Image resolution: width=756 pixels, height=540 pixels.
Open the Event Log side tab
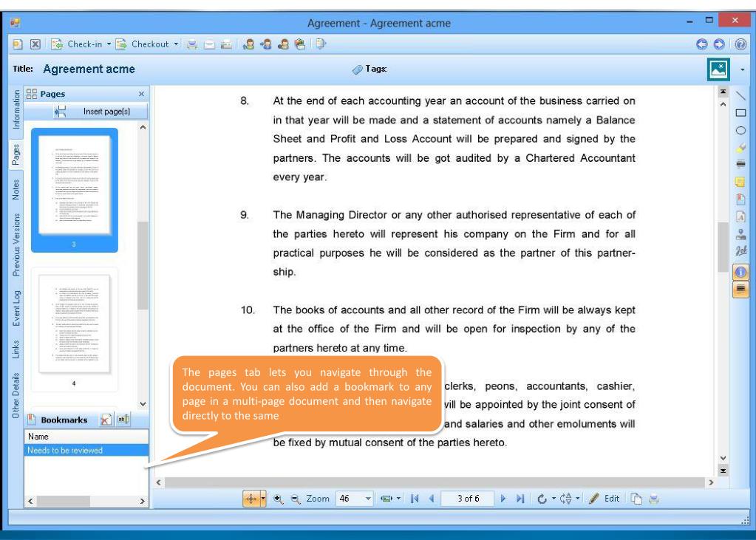tap(16, 308)
